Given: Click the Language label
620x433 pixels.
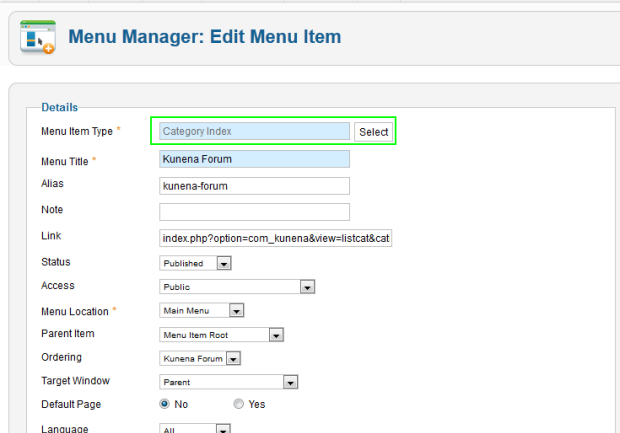Looking at the screenshot, I should pyautogui.click(x=65, y=429).
